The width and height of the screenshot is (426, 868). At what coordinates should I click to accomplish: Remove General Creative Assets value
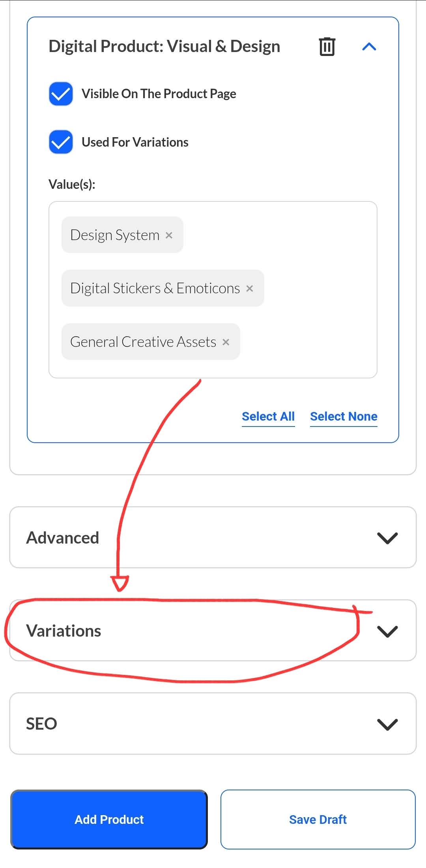[x=226, y=342]
